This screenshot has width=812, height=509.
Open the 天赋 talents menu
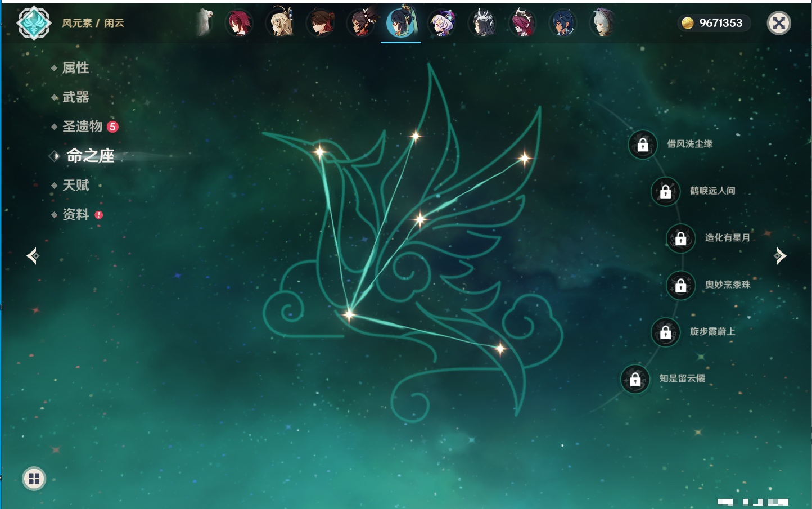click(x=75, y=185)
